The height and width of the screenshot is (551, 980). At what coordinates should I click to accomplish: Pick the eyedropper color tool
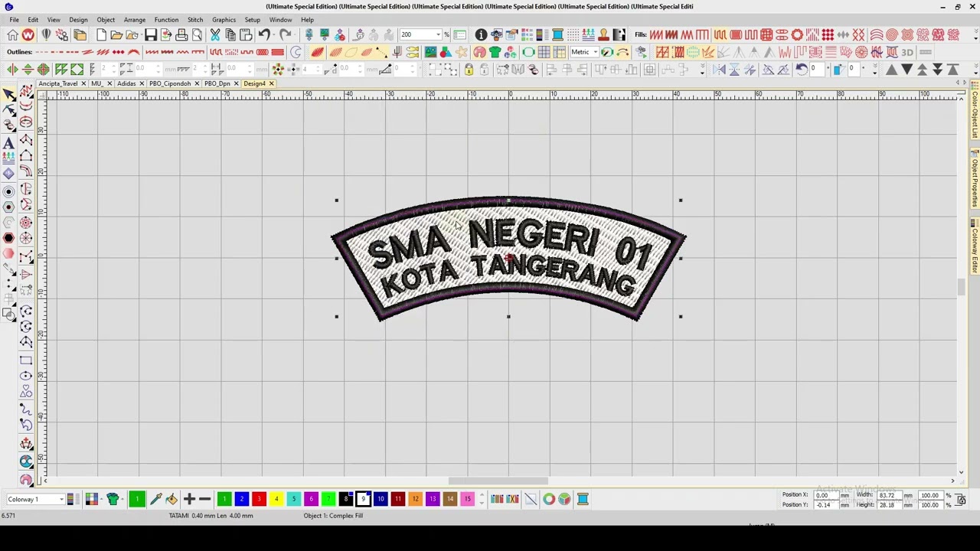(x=155, y=500)
